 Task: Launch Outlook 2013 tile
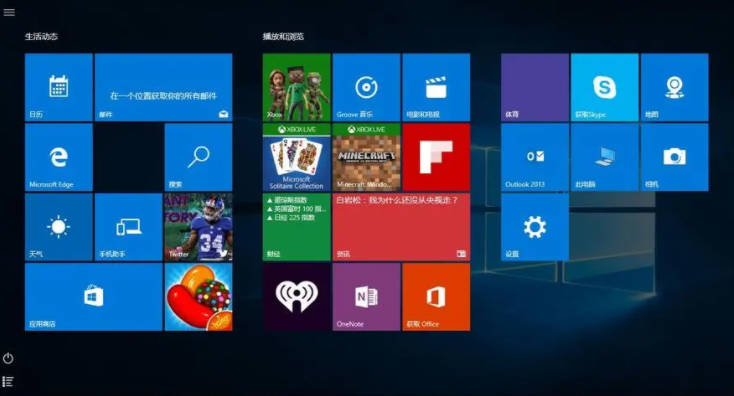[535, 157]
